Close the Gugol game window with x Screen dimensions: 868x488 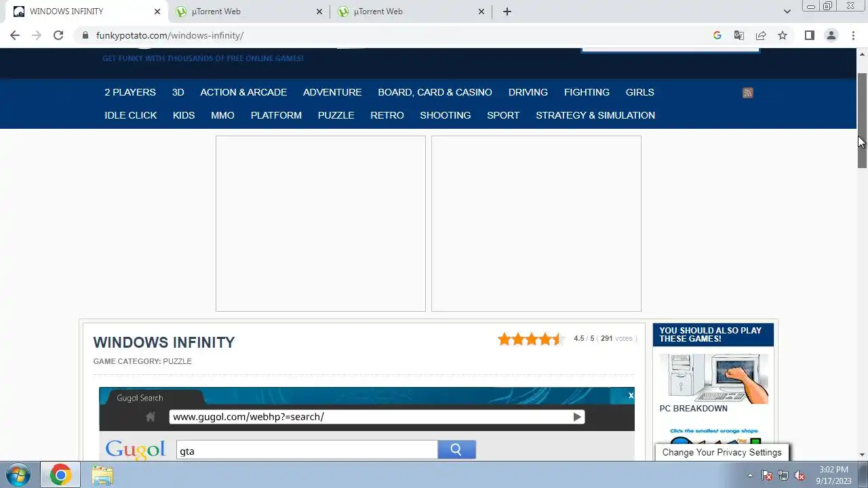pyautogui.click(x=631, y=395)
